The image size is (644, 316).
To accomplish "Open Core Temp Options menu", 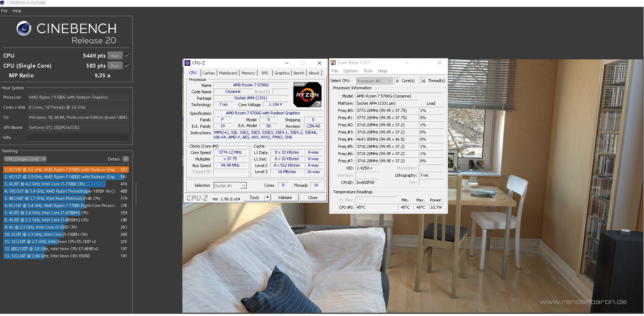I will [350, 71].
